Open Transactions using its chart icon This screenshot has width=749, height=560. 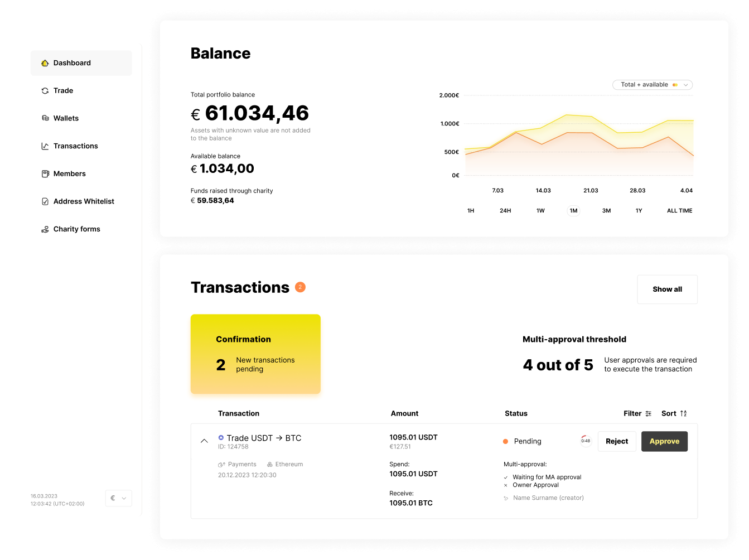click(x=45, y=146)
